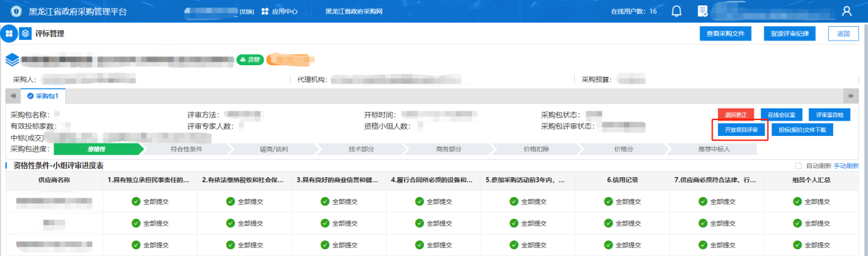This screenshot has height=256, width=868.
Task: Go to the 符合性条件 progress step
Action: coord(186,148)
